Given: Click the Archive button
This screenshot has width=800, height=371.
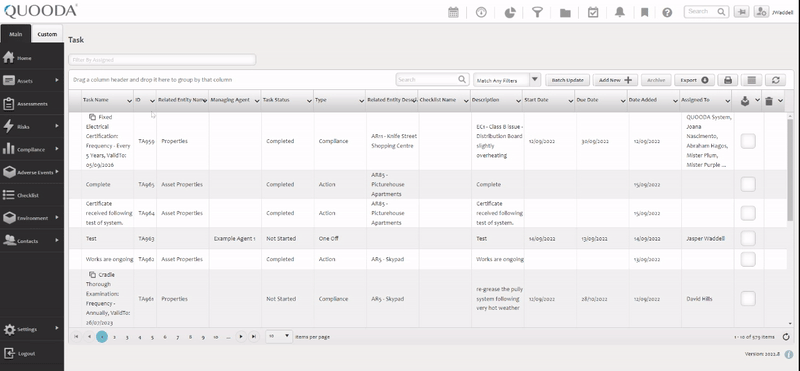Looking at the screenshot, I should (x=656, y=80).
